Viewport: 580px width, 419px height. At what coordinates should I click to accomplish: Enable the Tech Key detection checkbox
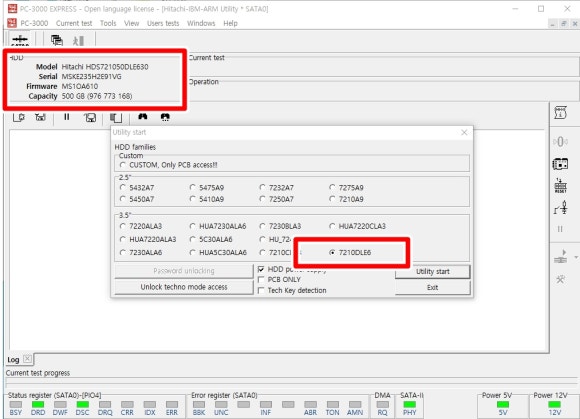(x=261, y=290)
